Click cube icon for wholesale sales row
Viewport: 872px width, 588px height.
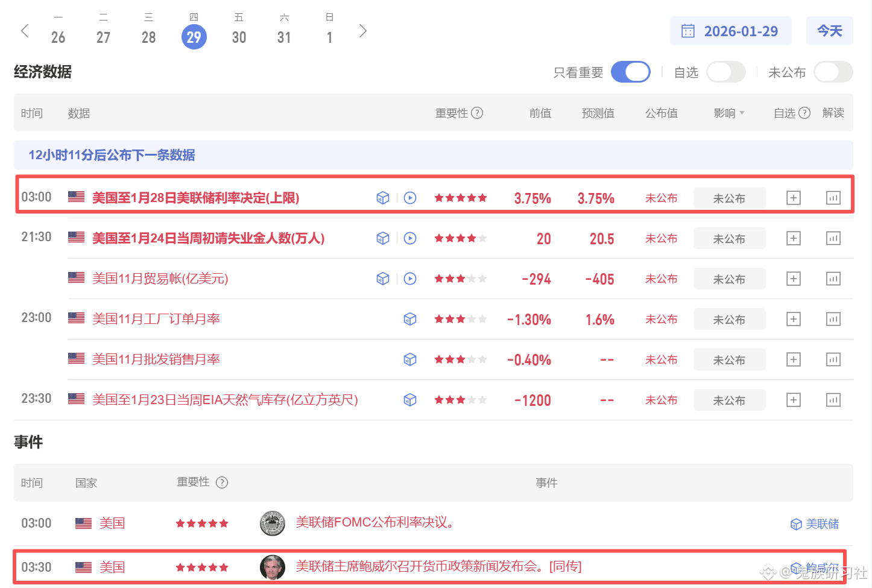tap(410, 359)
